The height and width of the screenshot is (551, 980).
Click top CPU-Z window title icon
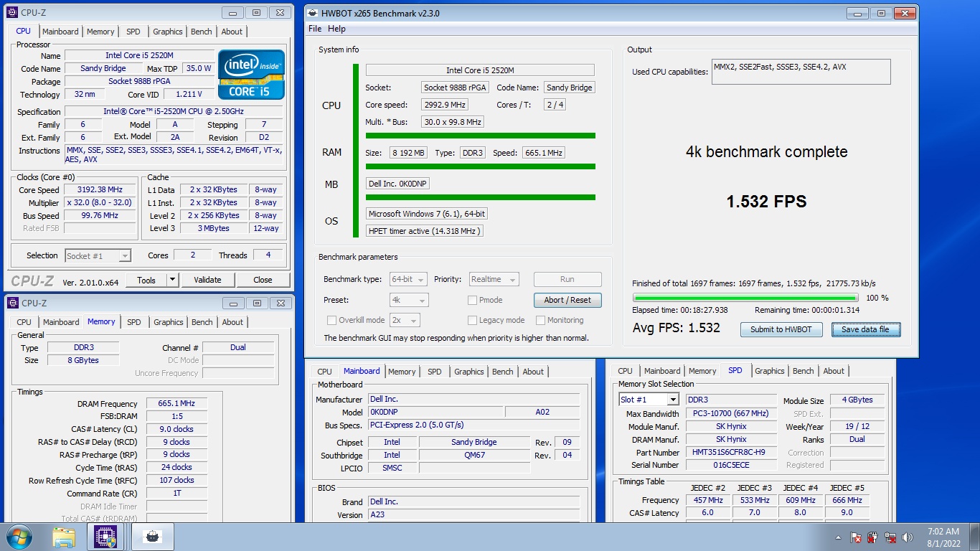coord(11,13)
